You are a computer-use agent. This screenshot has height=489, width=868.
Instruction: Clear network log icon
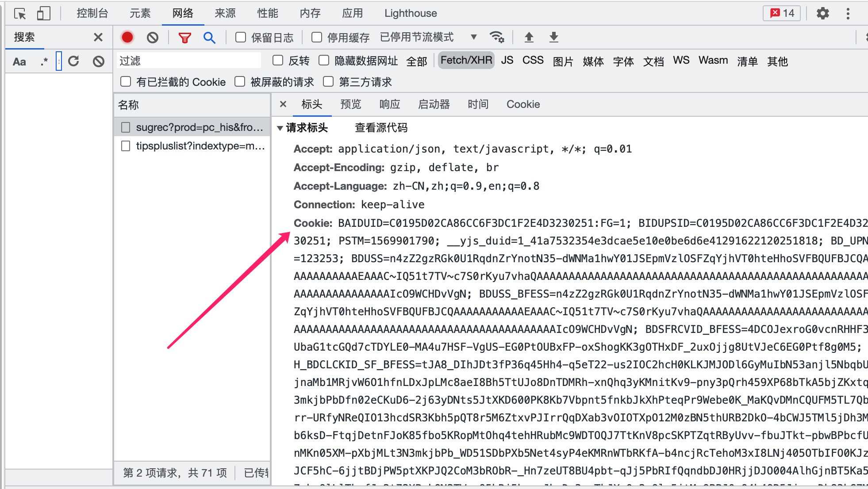(x=153, y=38)
